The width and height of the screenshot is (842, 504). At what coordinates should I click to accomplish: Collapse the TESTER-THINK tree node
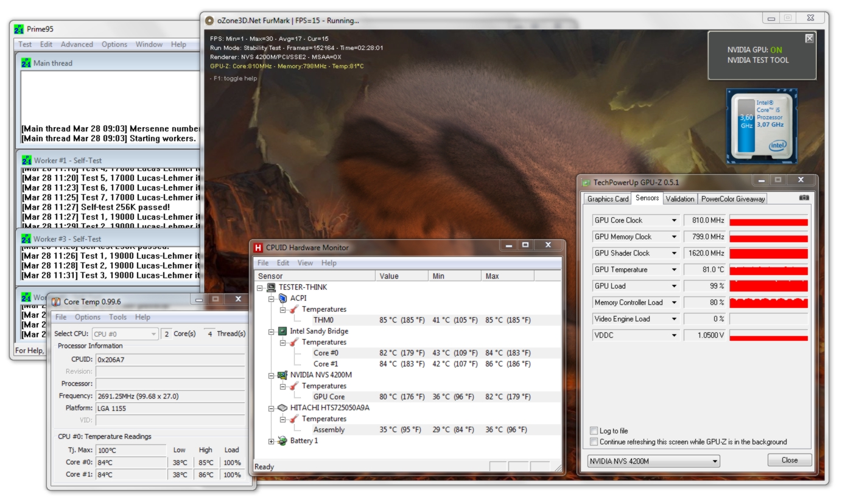260,287
